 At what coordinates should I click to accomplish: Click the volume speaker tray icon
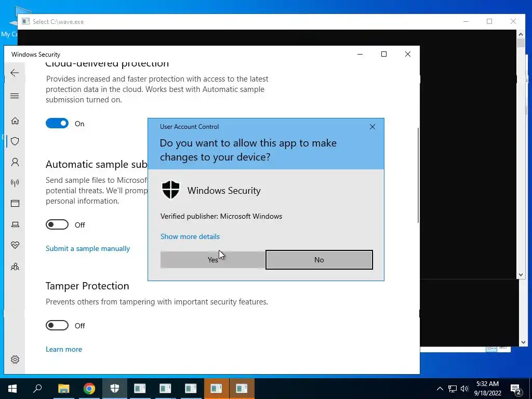464,389
